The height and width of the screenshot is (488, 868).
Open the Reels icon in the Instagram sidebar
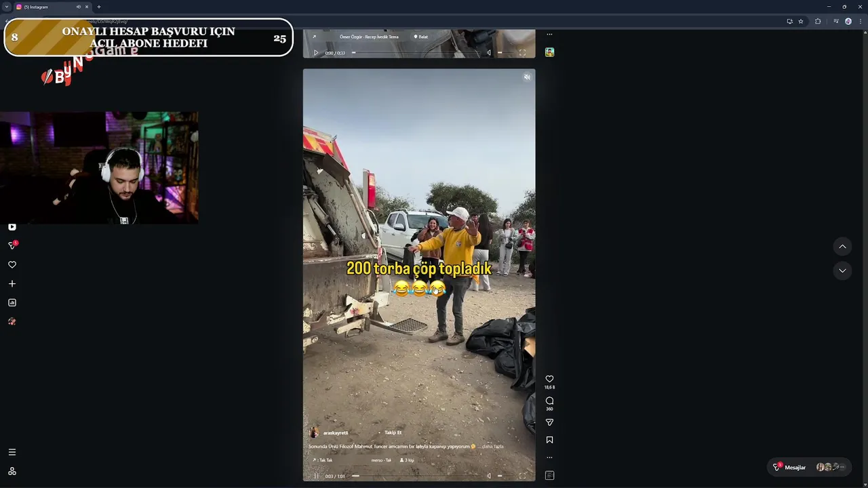pyautogui.click(x=12, y=227)
